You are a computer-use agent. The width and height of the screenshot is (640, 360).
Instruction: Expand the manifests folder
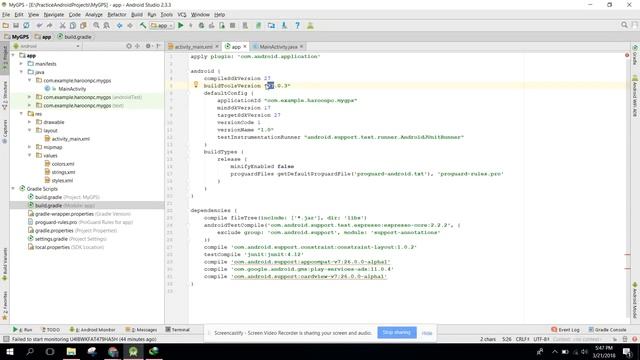pos(22,64)
